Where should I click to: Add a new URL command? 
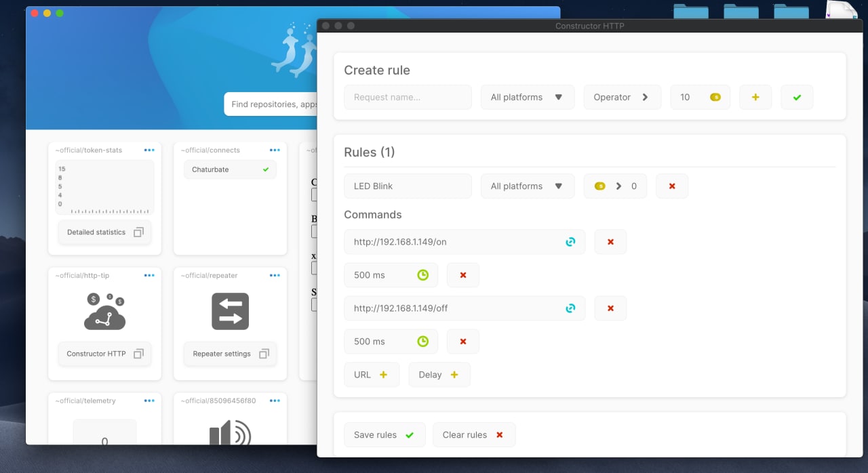(x=371, y=374)
